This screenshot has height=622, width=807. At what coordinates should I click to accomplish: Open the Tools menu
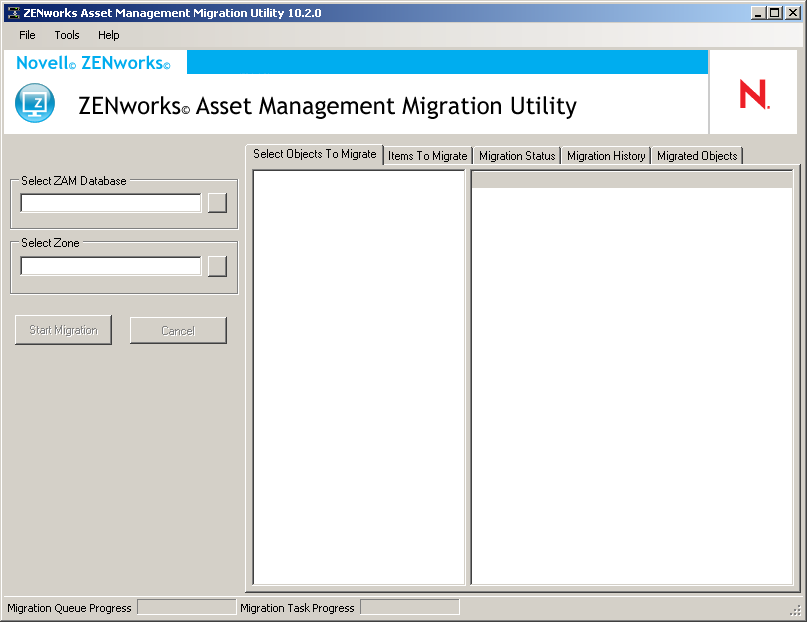67,35
